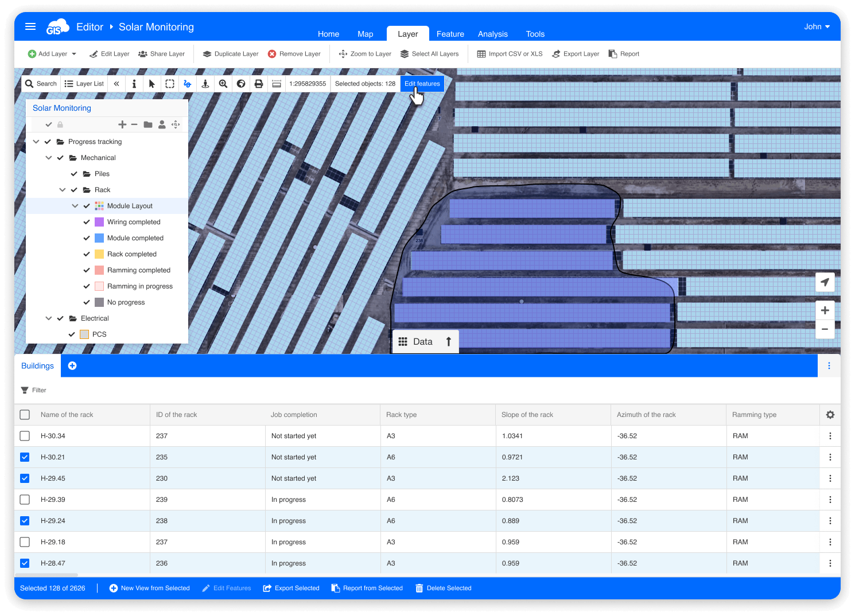Open row menu for H-29.39
The image size is (855, 616).
click(830, 500)
